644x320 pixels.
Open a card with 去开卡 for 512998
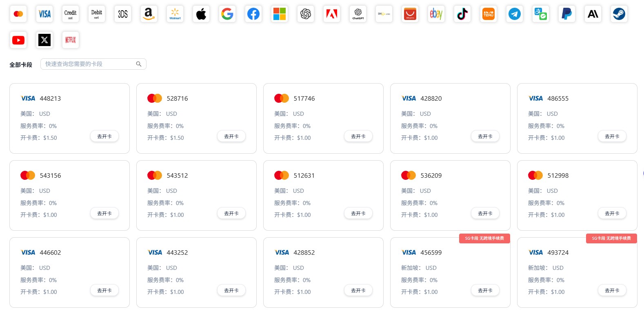(x=612, y=214)
